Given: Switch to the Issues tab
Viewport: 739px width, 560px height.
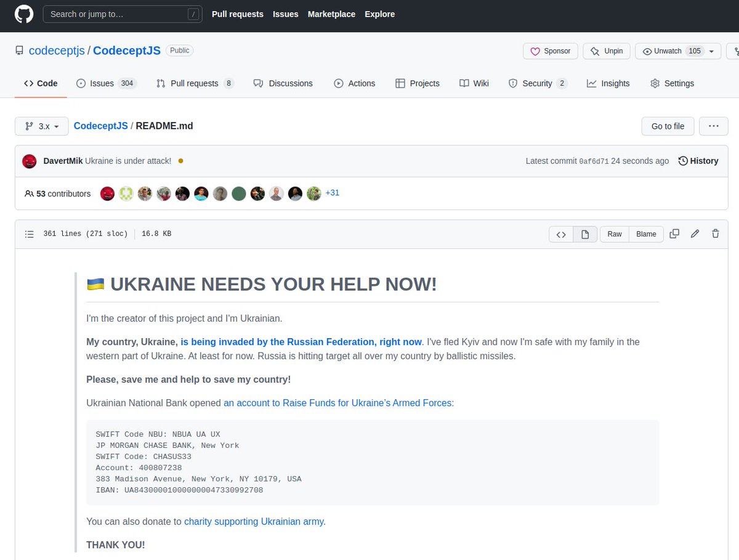Looking at the screenshot, I should tap(102, 83).
